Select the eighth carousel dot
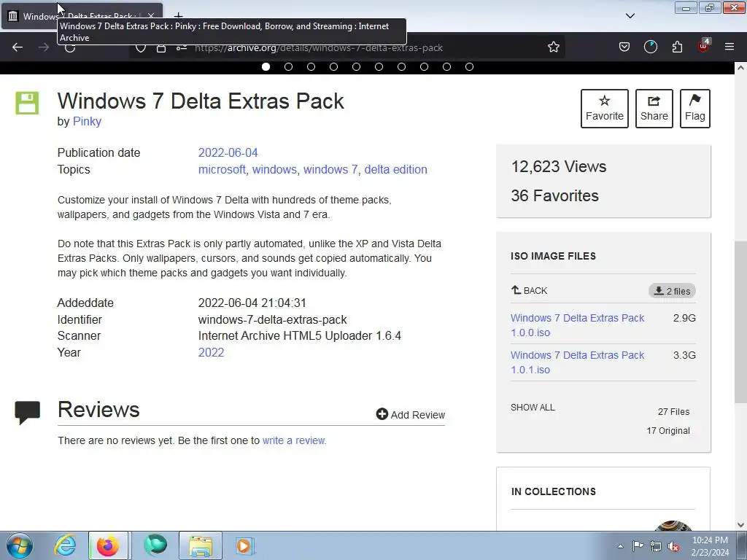The image size is (747, 560). (x=424, y=66)
